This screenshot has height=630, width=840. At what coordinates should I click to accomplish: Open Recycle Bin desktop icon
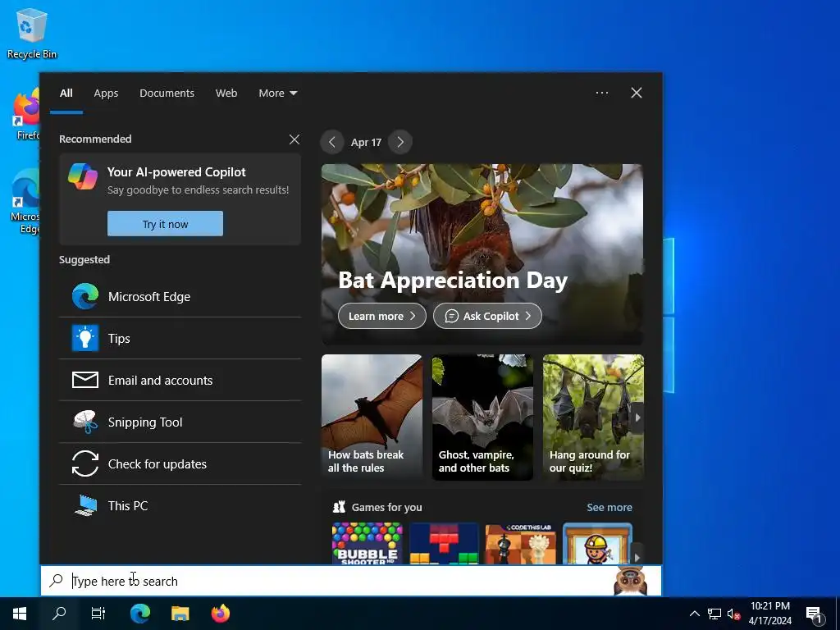coord(32,33)
